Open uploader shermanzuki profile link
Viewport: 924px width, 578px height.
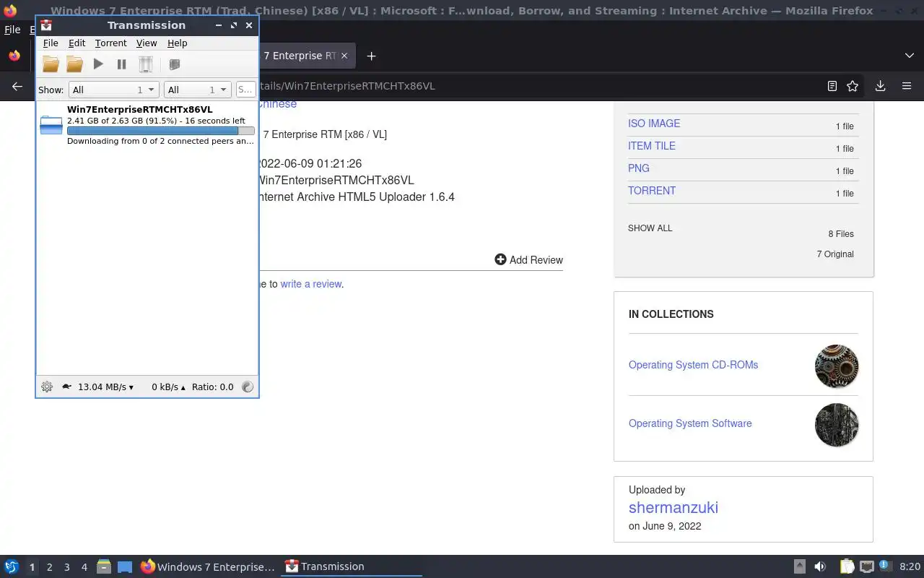[x=674, y=507]
